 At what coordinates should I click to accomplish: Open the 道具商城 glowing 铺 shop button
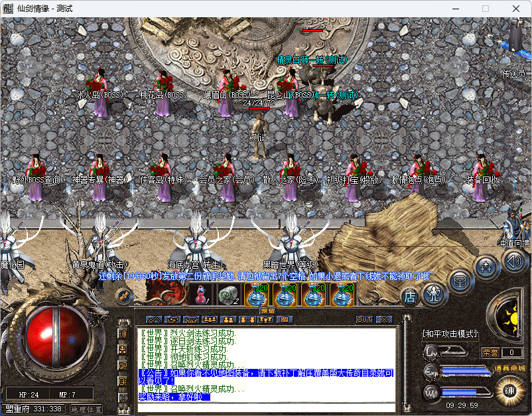coord(509,391)
